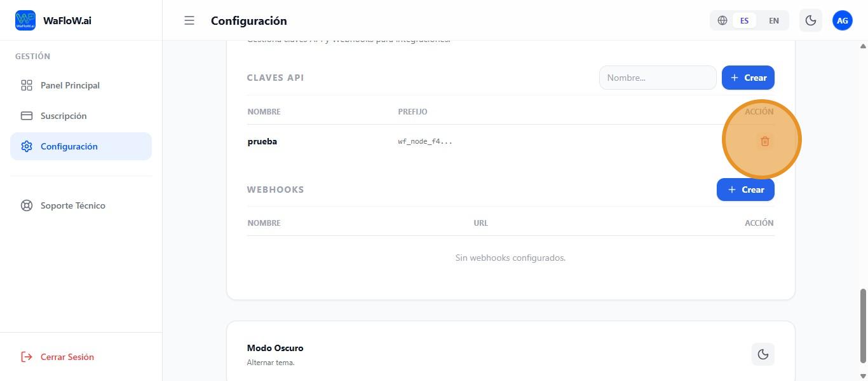The height and width of the screenshot is (381, 868).
Task: Open the AG user avatar
Action: tap(842, 20)
